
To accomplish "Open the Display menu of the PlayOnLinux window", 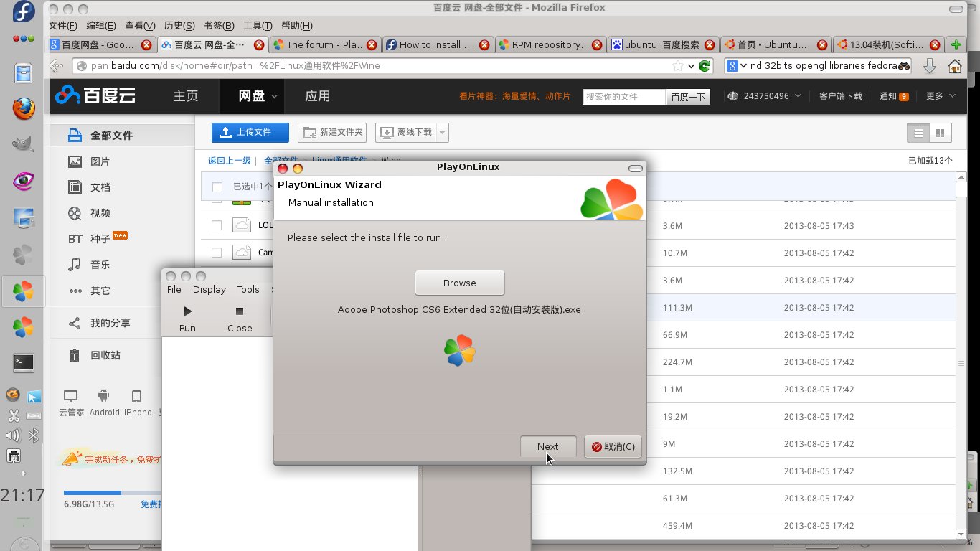I will click(x=209, y=289).
